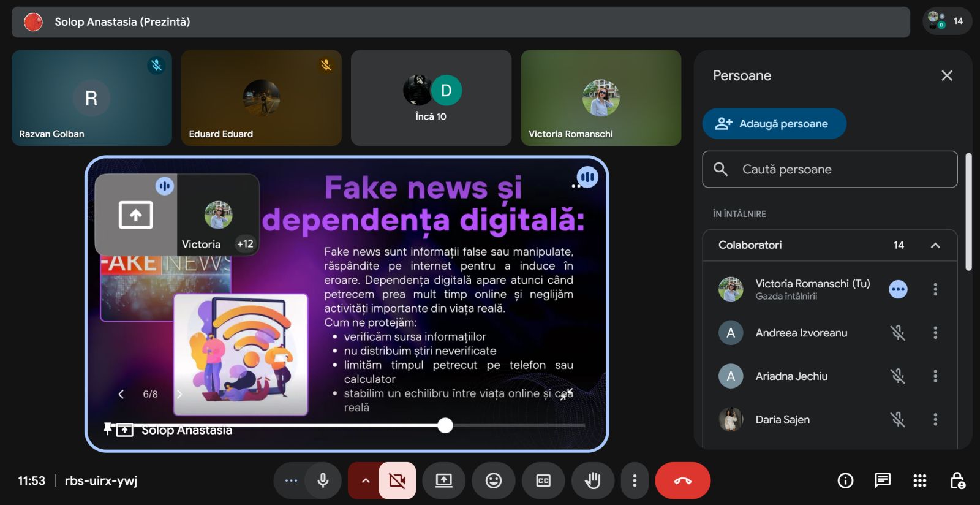Click the raise hand icon
980x505 pixels.
tap(592, 481)
